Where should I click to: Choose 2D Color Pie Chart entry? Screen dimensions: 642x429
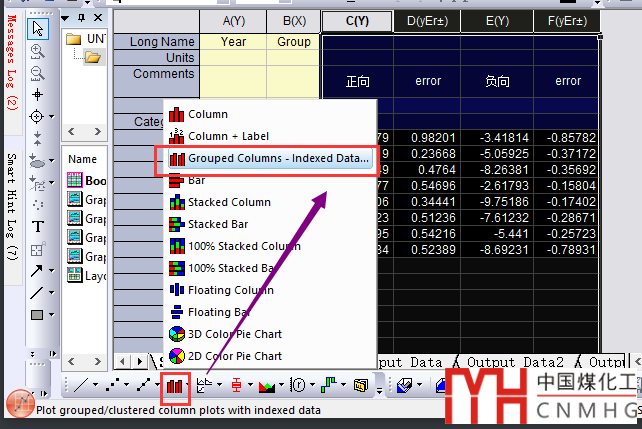(x=270, y=356)
